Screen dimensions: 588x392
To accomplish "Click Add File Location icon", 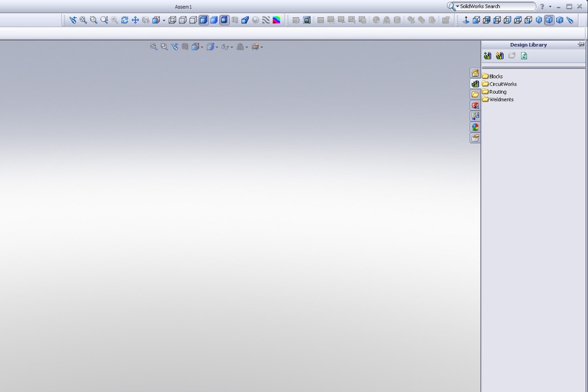I will [x=500, y=56].
